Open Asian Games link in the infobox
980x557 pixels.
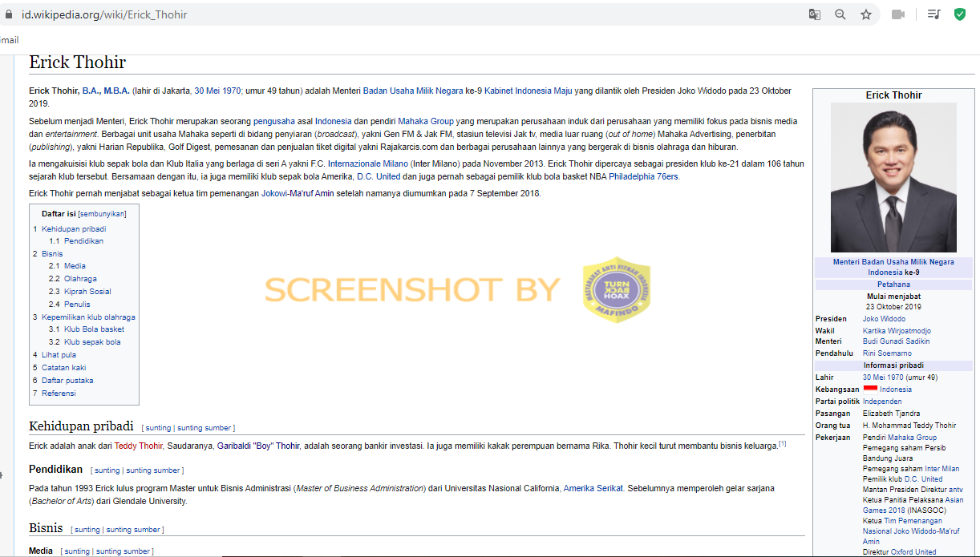pyautogui.click(x=954, y=499)
